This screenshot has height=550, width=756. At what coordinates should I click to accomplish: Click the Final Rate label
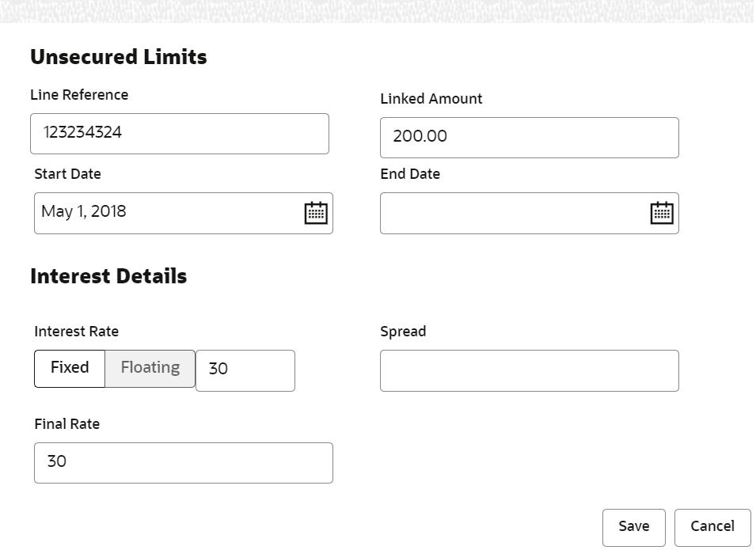[67, 424]
